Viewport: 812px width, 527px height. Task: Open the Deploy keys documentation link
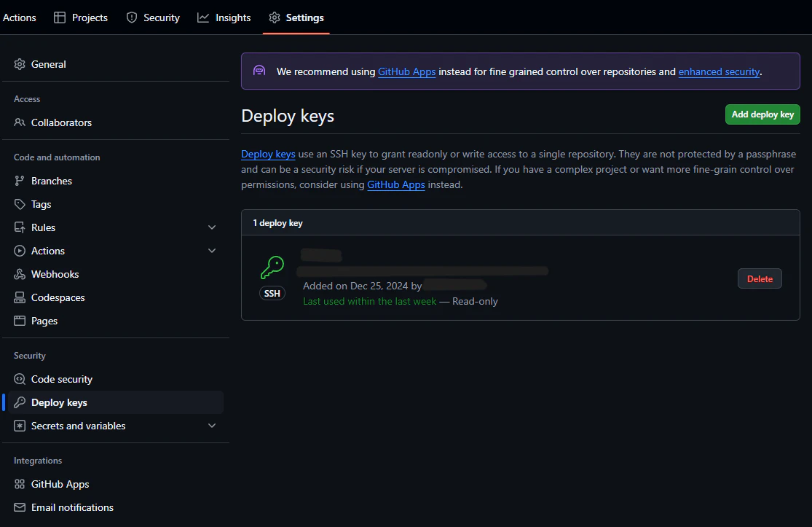[268, 154]
